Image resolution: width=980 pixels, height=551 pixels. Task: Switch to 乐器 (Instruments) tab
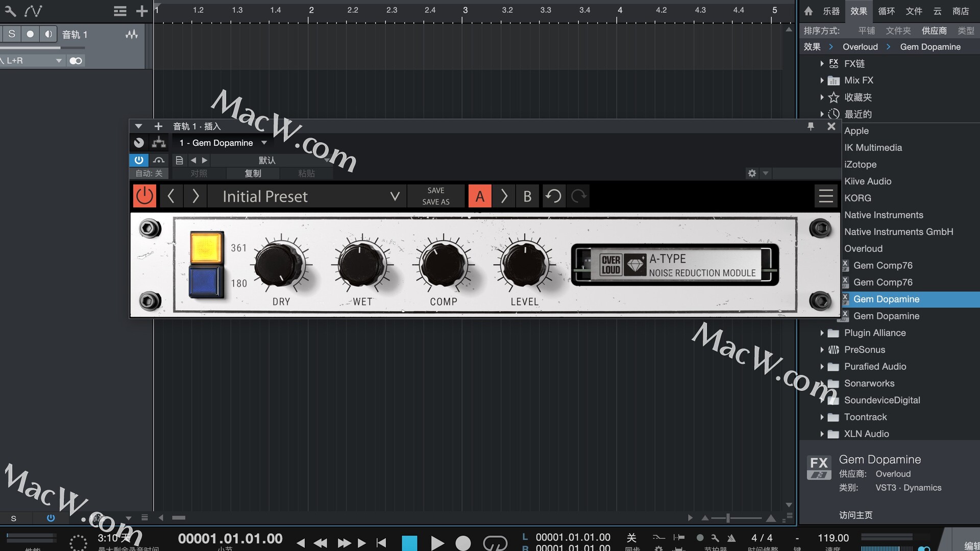tap(831, 11)
